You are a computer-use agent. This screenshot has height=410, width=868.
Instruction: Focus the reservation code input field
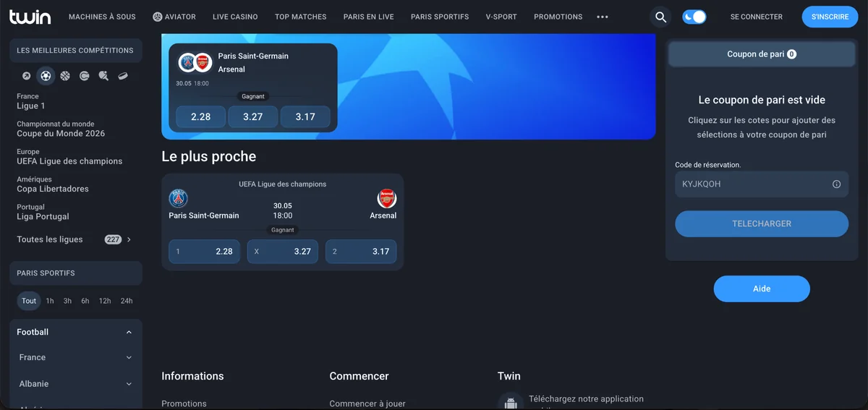click(x=752, y=184)
